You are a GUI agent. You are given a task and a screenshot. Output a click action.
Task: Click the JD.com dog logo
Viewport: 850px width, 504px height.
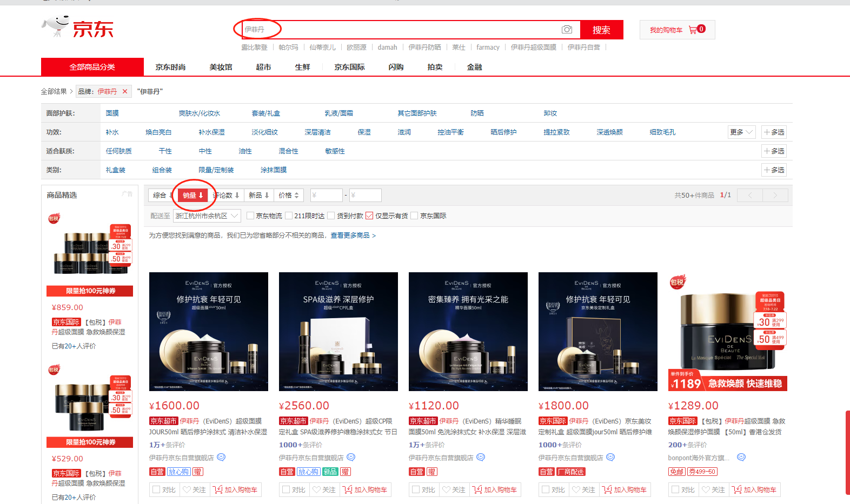tap(77, 27)
